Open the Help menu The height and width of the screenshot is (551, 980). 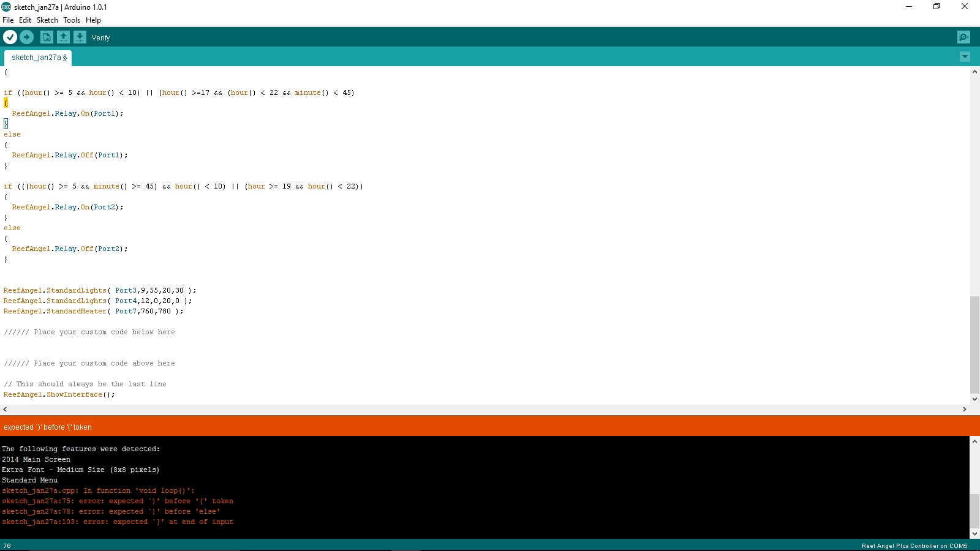pos(93,20)
